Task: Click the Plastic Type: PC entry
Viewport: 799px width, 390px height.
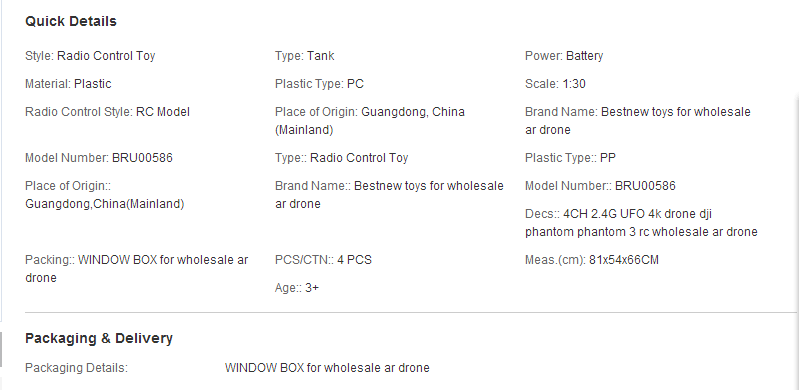Action: (x=319, y=84)
